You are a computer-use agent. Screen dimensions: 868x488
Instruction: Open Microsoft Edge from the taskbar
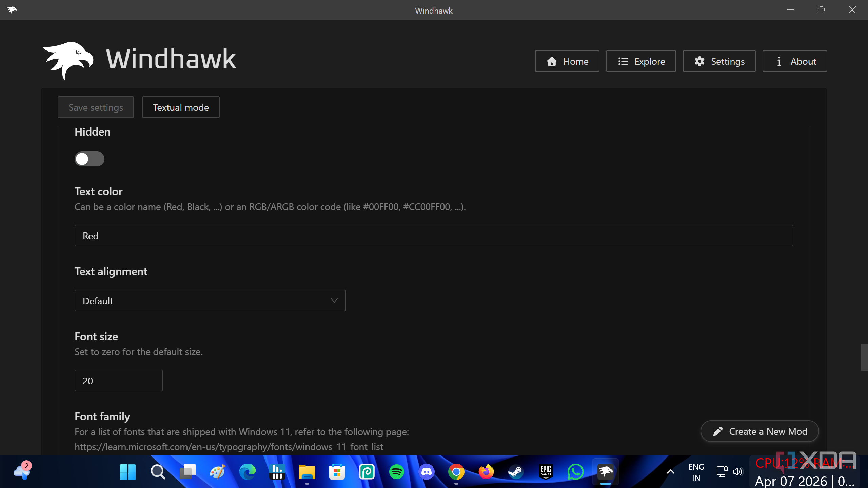247,472
